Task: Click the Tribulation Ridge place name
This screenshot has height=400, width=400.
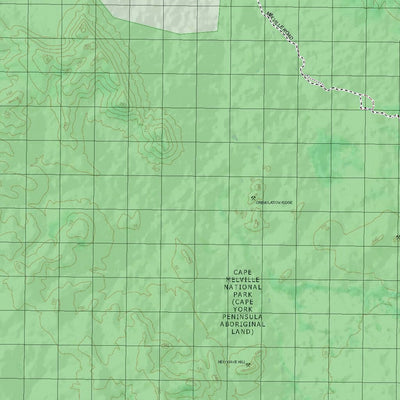Action: coord(274,202)
